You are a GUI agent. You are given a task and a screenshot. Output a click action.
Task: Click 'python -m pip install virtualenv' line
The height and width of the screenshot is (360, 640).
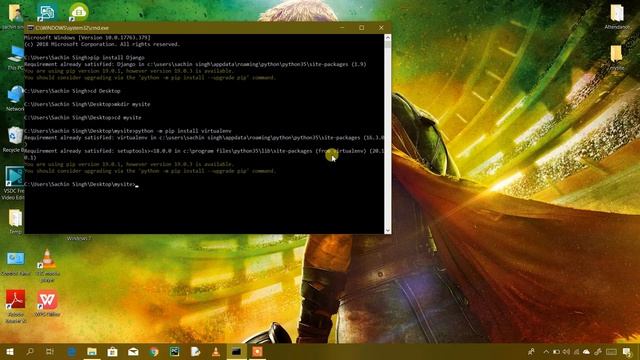coord(128,131)
